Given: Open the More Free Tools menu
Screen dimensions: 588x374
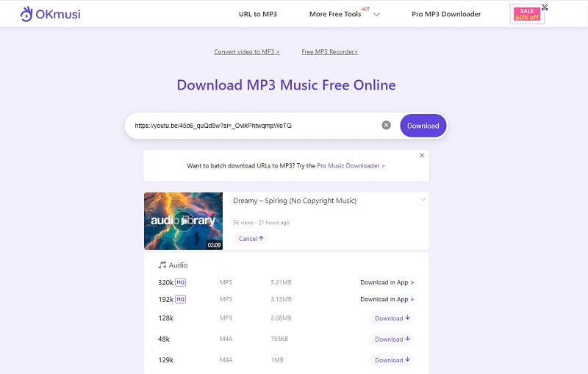Looking at the screenshot, I should [335, 14].
